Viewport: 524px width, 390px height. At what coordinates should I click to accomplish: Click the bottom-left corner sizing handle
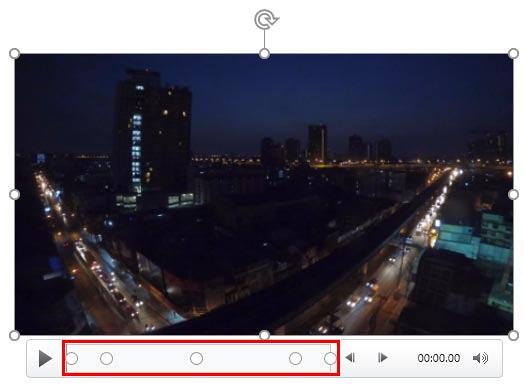(14, 336)
